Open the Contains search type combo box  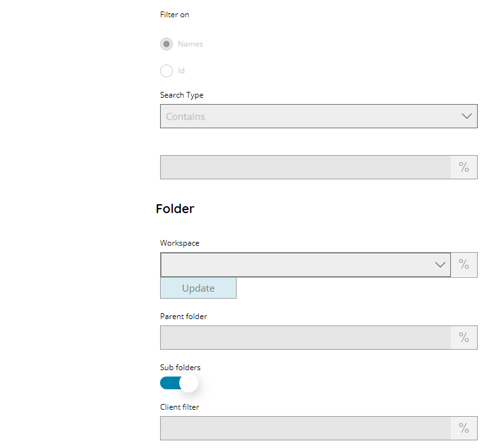click(318, 116)
